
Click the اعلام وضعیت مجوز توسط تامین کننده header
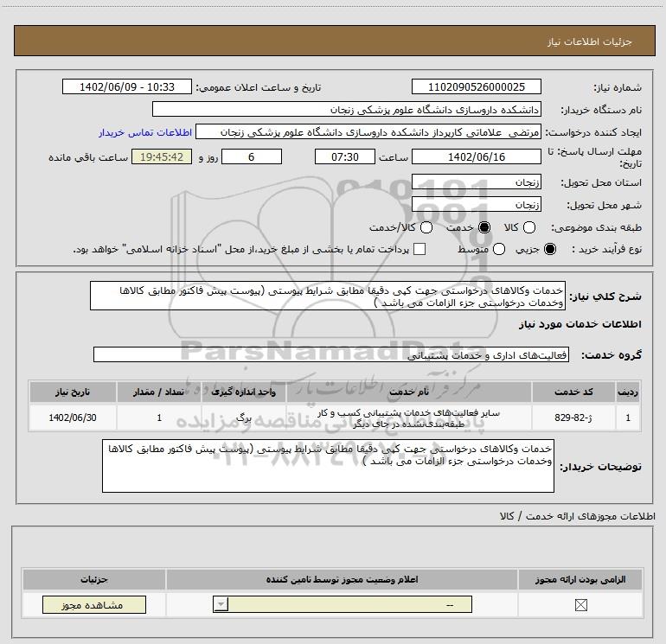click(342, 579)
